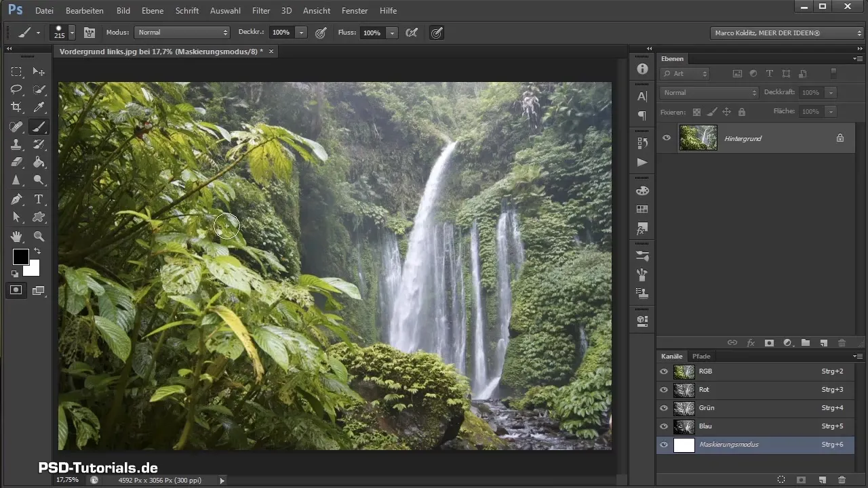
Task: Select the Eraser tool
Action: (16, 162)
